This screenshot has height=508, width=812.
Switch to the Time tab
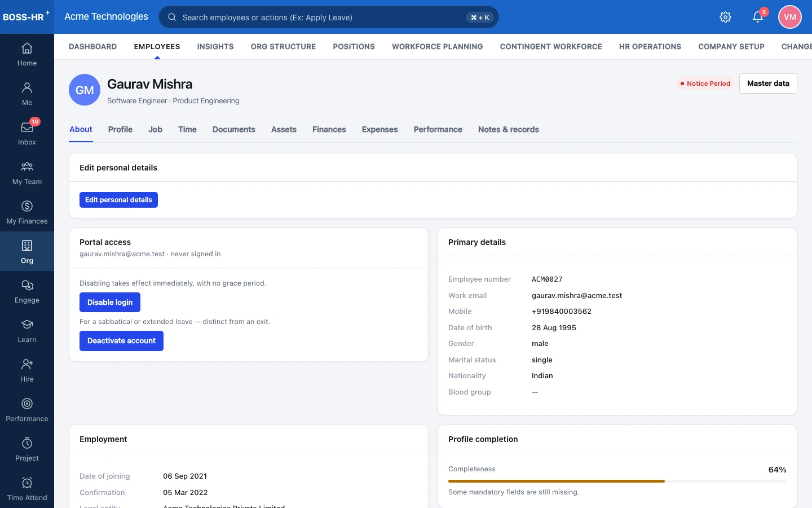(187, 129)
